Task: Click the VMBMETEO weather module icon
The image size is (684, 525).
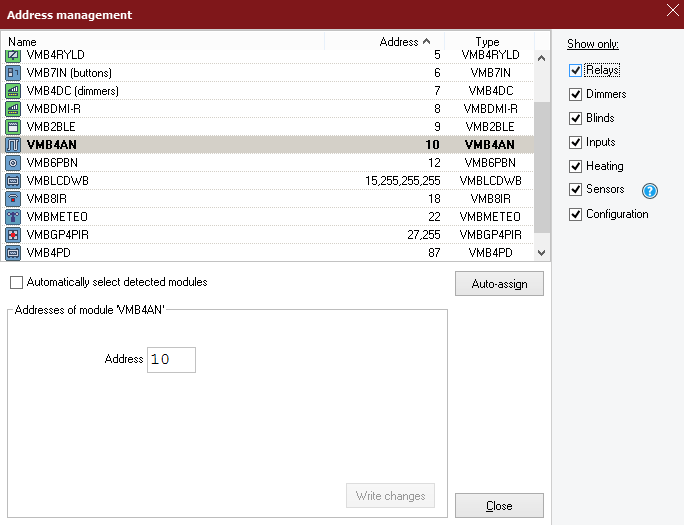Action: coord(14,217)
